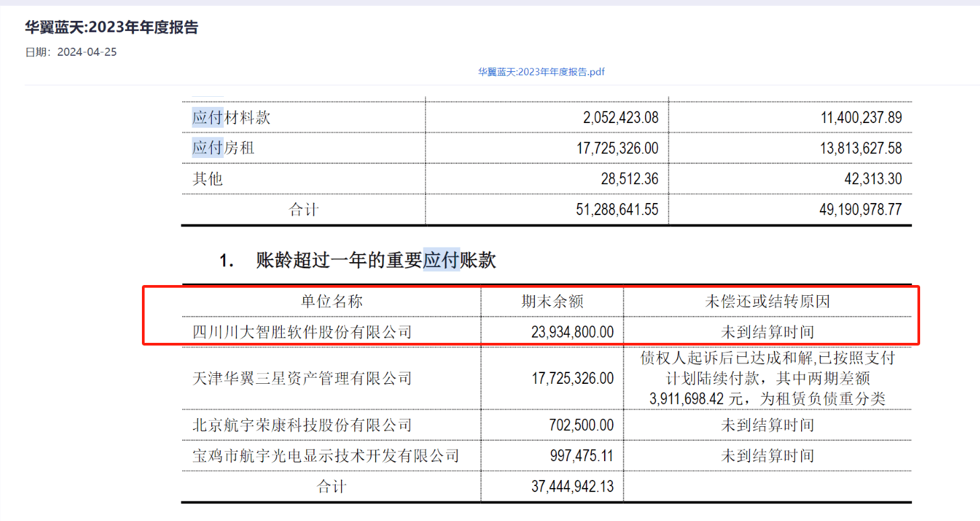Select the balance 997,475.11

click(x=582, y=456)
